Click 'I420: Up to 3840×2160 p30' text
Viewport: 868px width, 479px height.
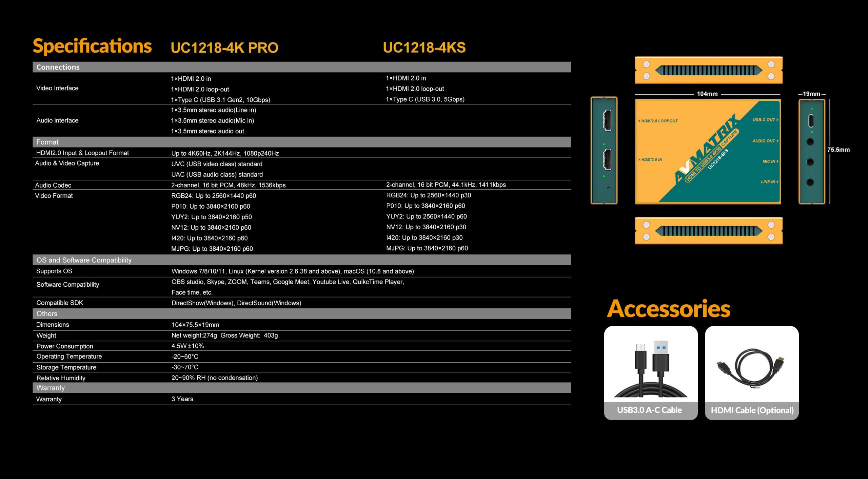tap(424, 237)
